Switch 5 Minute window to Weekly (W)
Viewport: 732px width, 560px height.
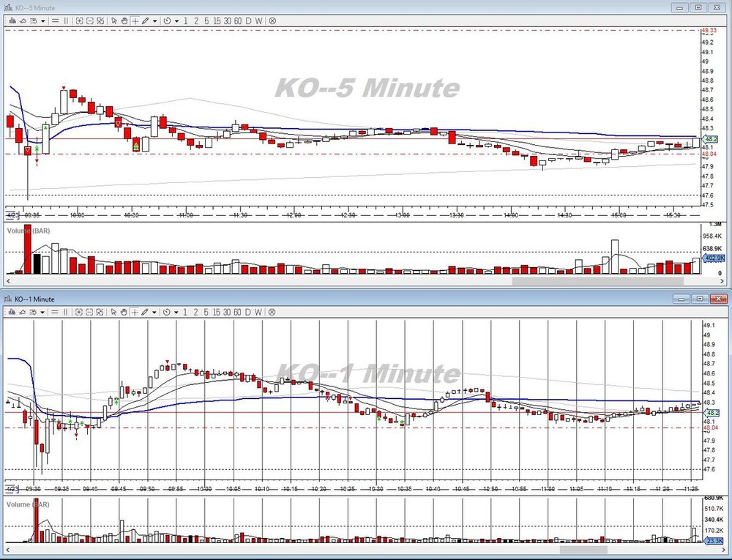pyautogui.click(x=258, y=21)
